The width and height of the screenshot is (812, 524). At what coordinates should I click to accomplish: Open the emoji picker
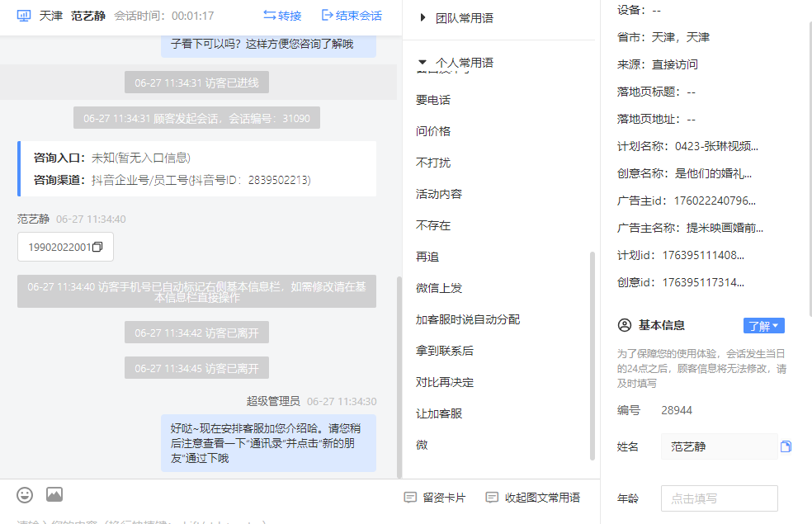25,495
